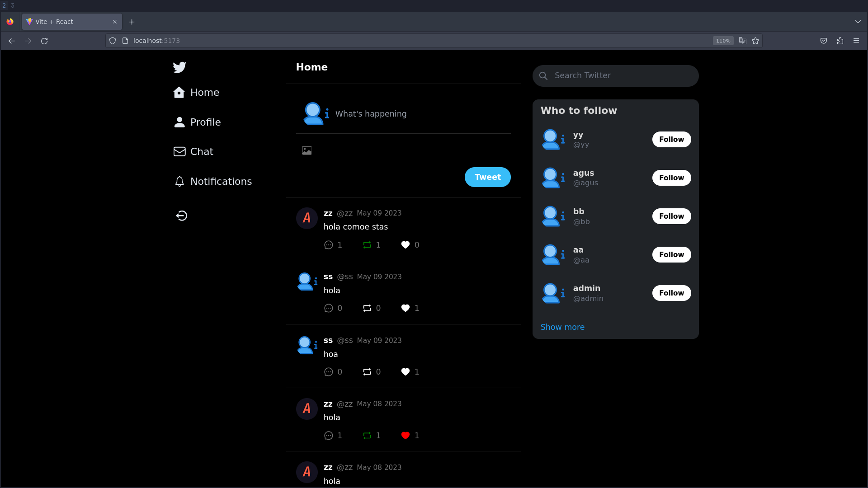Open the browser tab list chevron
Screen dimensions: 868x488
coord(858,21)
